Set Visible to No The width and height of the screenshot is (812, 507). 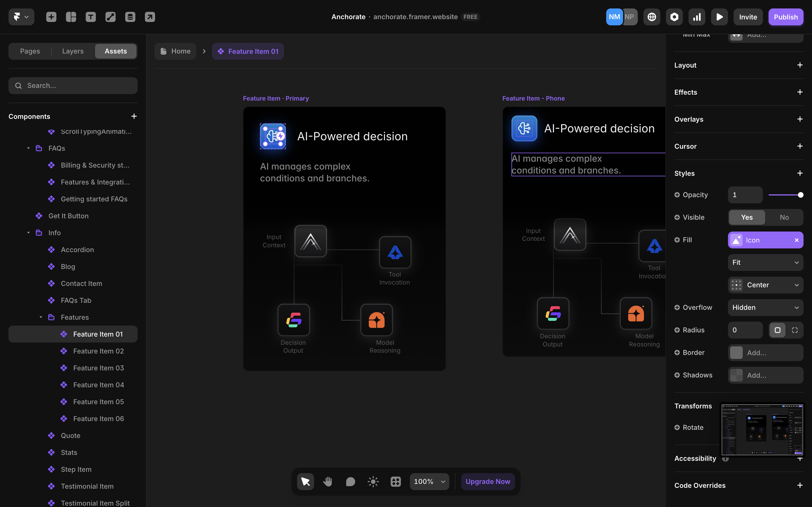tap(784, 217)
